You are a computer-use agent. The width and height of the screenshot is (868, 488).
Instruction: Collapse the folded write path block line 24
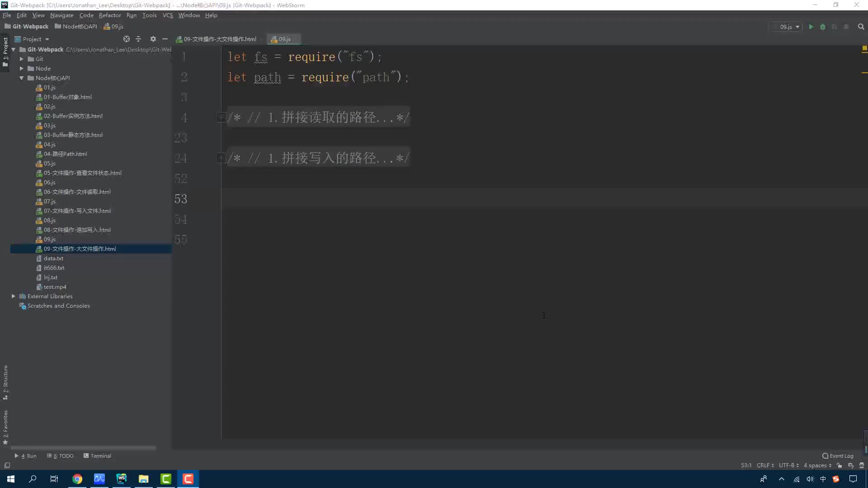(x=221, y=158)
